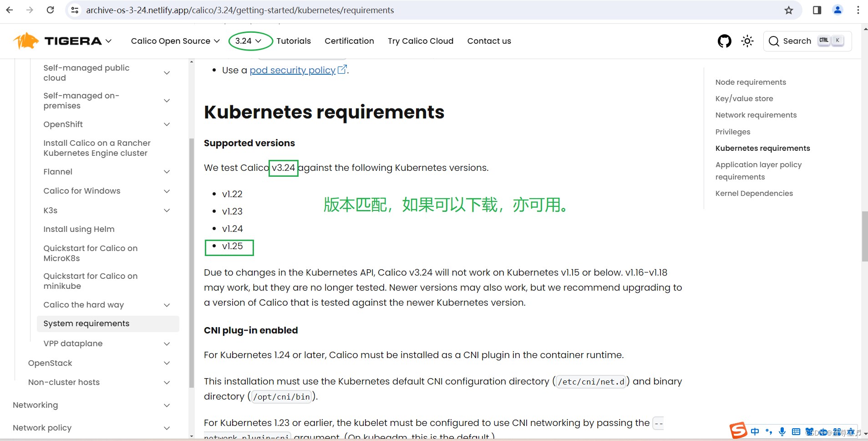
Task: Bookmark this page with the star icon
Action: coord(789,10)
